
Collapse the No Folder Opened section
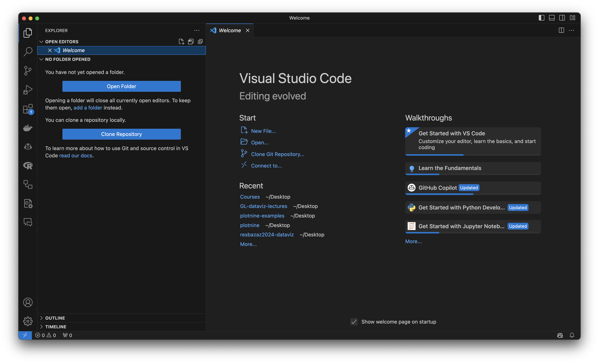pyautogui.click(x=68, y=59)
